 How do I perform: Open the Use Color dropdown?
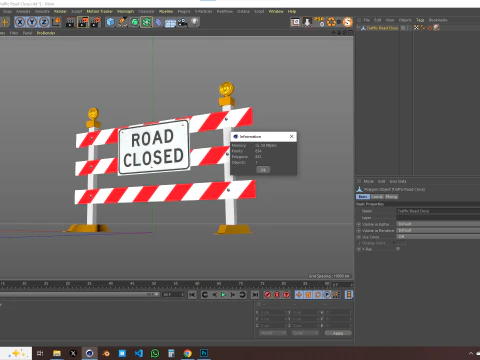pos(438,237)
